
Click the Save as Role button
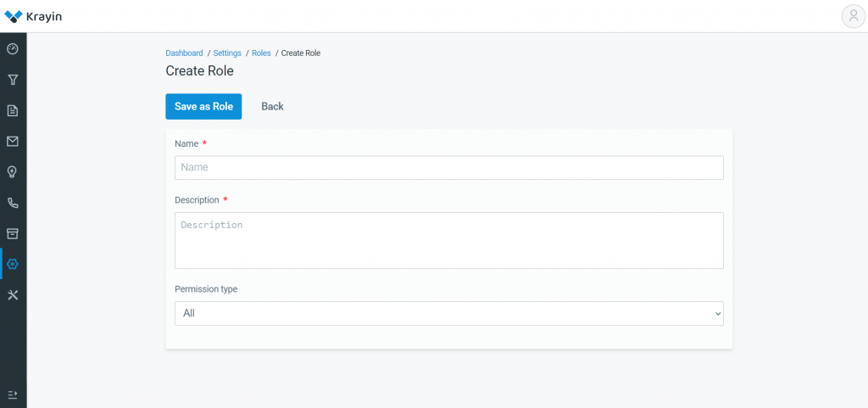203,106
